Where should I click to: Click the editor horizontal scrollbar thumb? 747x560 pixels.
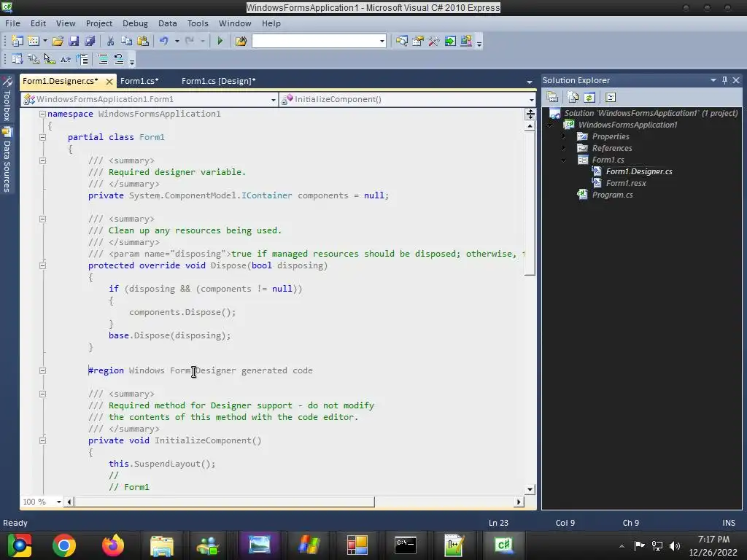[x=224, y=502]
